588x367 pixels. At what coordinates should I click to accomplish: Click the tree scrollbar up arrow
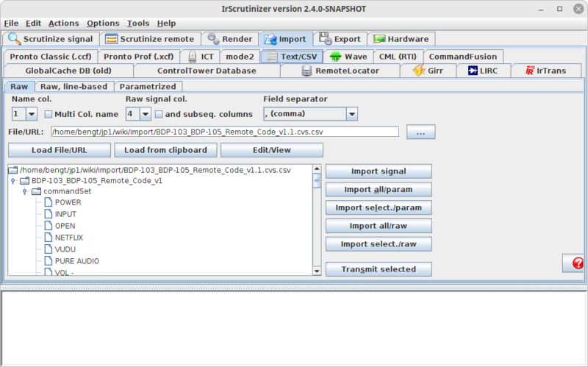[x=317, y=169]
